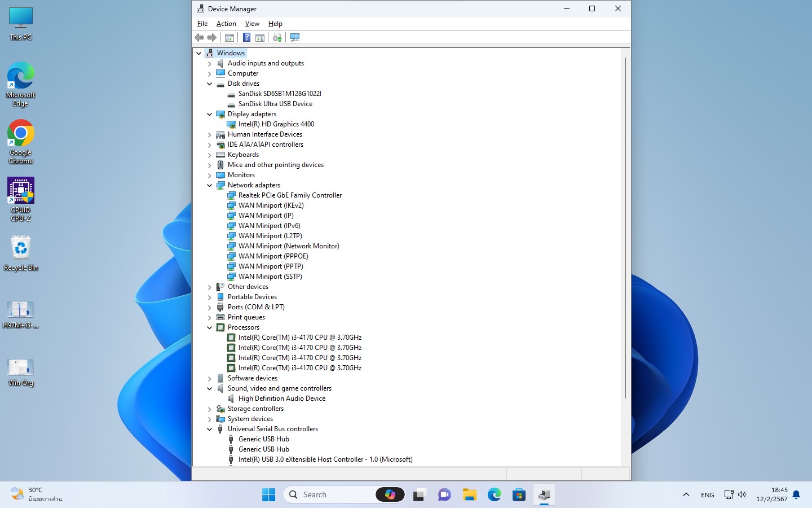The height and width of the screenshot is (508, 812).
Task: Select WAN Miniport (SSTP) adapter
Action: coord(270,277)
